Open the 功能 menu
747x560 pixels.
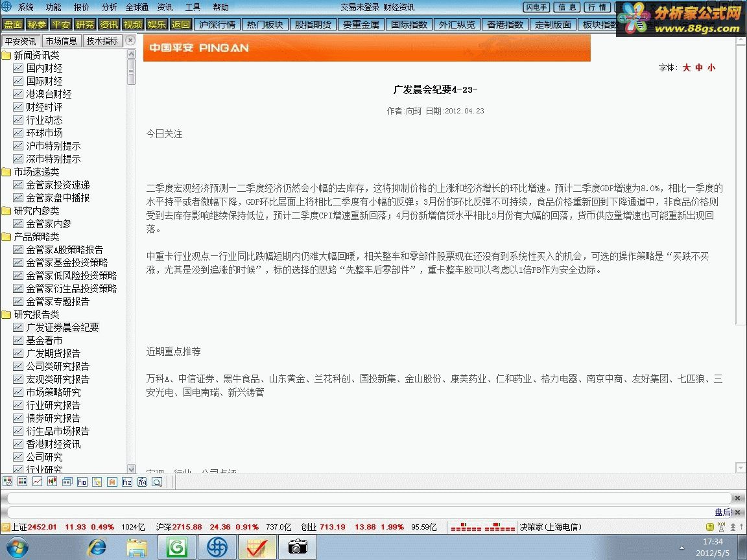(53, 7)
